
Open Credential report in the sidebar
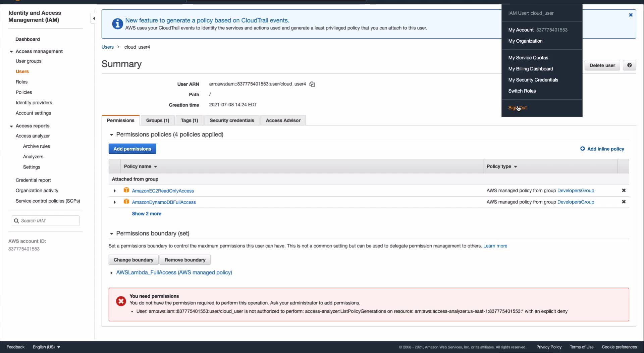[33, 180]
